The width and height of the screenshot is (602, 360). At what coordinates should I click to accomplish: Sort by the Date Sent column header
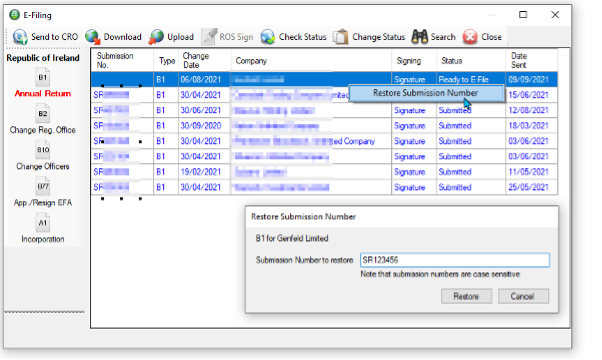tap(531, 60)
